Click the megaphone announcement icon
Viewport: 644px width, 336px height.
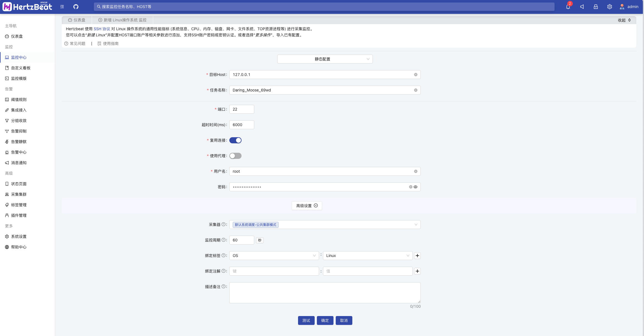pos(582,7)
